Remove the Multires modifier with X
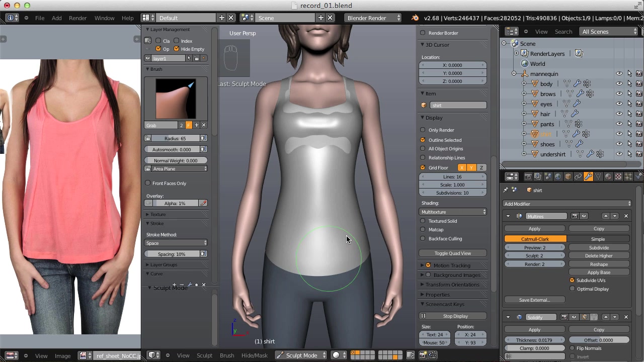The height and width of the screenshot is (362, 644). pyautogui.click(x=626, y=216)
